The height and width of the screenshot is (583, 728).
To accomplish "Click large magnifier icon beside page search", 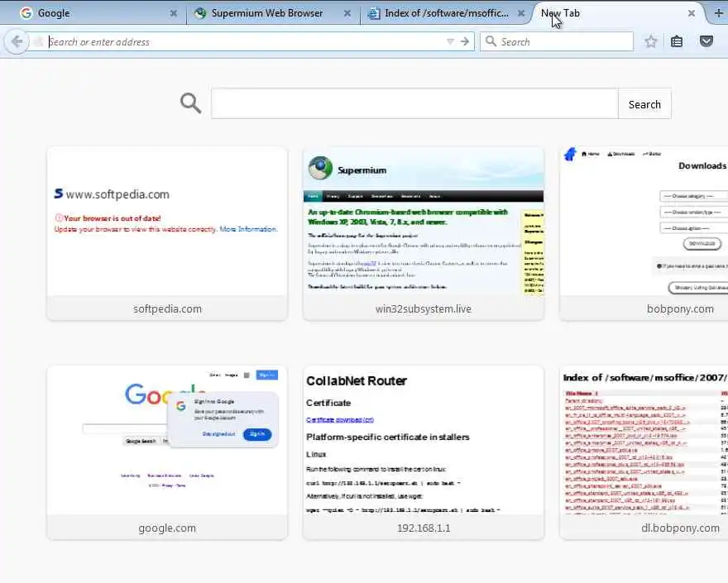I will [x=191, y=103].
